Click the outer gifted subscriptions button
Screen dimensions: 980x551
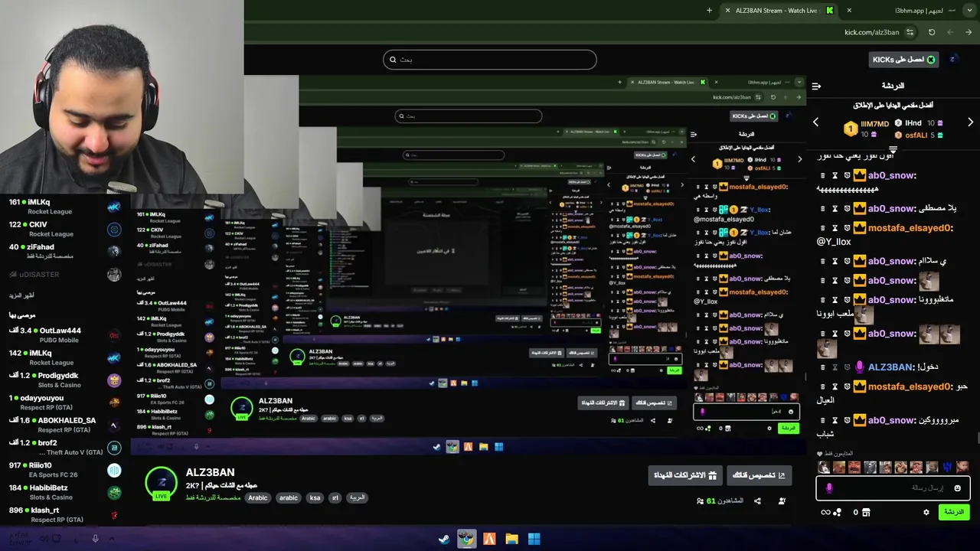(x=684, y=475)
